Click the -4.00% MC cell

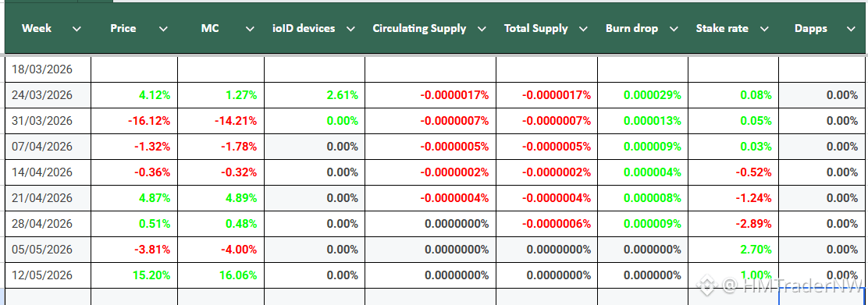[x=221, y=250]
